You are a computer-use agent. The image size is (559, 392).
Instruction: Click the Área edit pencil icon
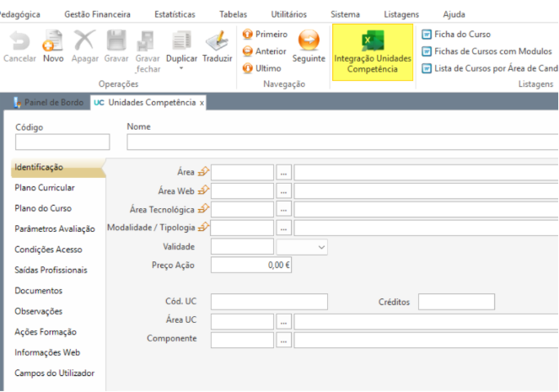[x=203, y=171]
